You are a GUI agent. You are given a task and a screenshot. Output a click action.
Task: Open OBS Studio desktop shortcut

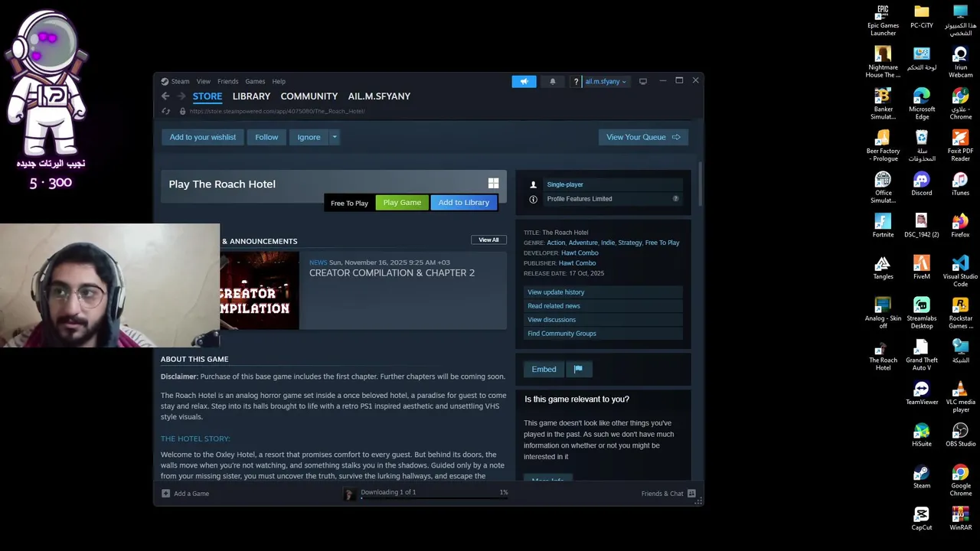[961, 435]
